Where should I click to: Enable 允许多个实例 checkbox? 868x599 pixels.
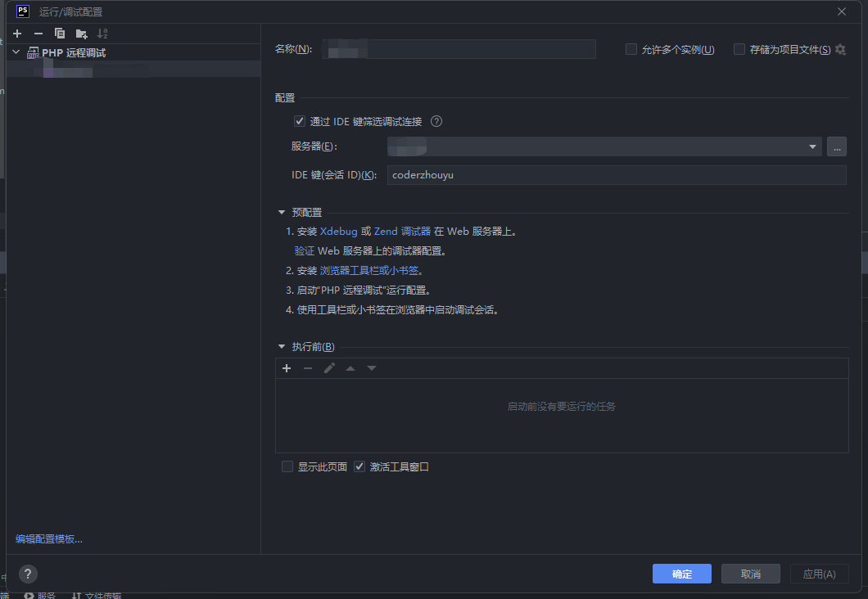pos(631,49)
